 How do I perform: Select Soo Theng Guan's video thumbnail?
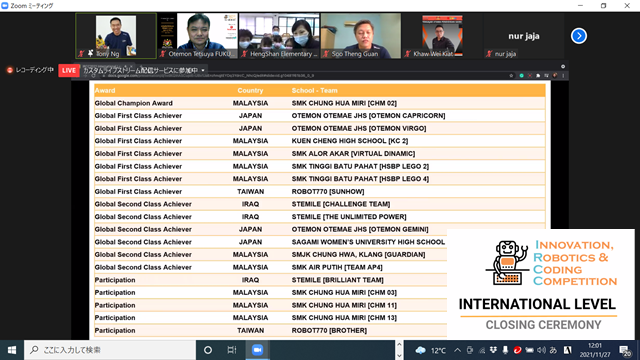tap(361, 36)
